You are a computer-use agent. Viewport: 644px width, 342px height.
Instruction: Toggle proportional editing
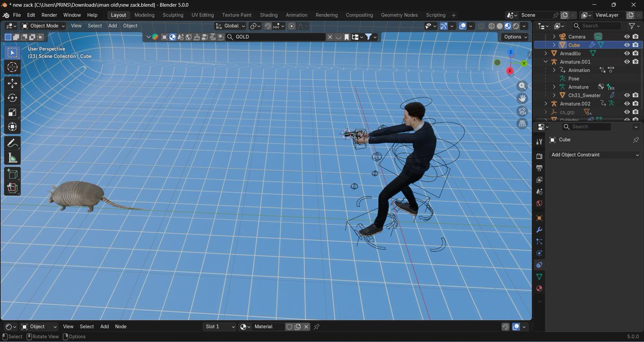pyautogui.click(x=291, y=26)
